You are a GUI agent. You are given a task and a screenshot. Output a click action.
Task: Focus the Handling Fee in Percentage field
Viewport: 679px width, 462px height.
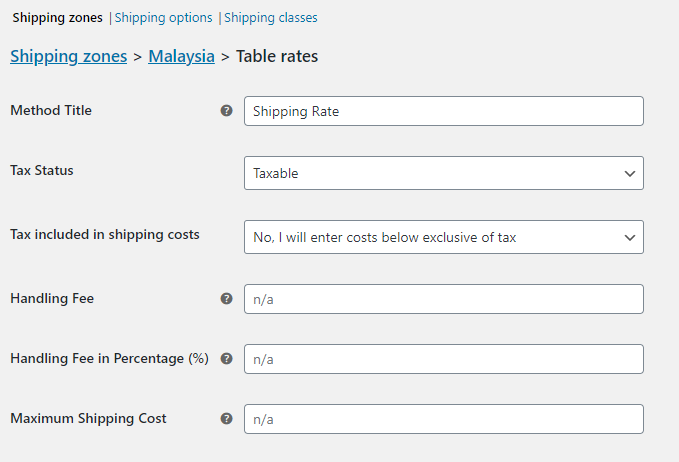coord(443,358)
